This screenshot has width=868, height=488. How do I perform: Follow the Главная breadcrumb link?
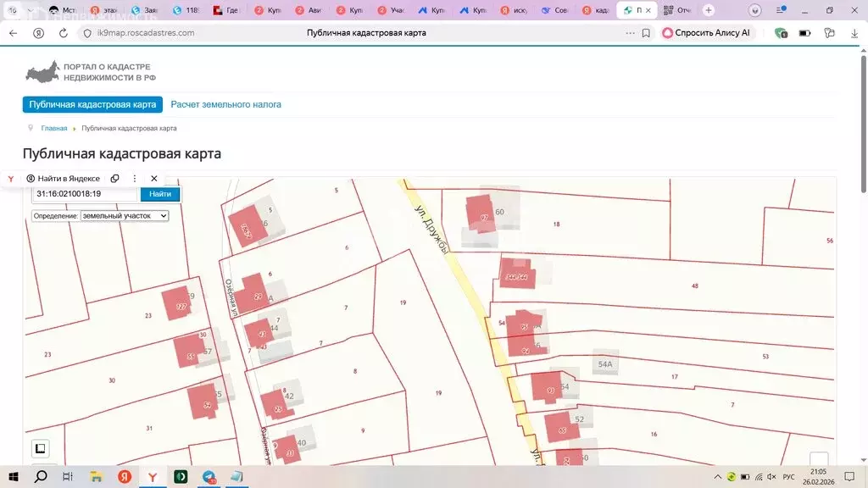[x=54, y=129]
